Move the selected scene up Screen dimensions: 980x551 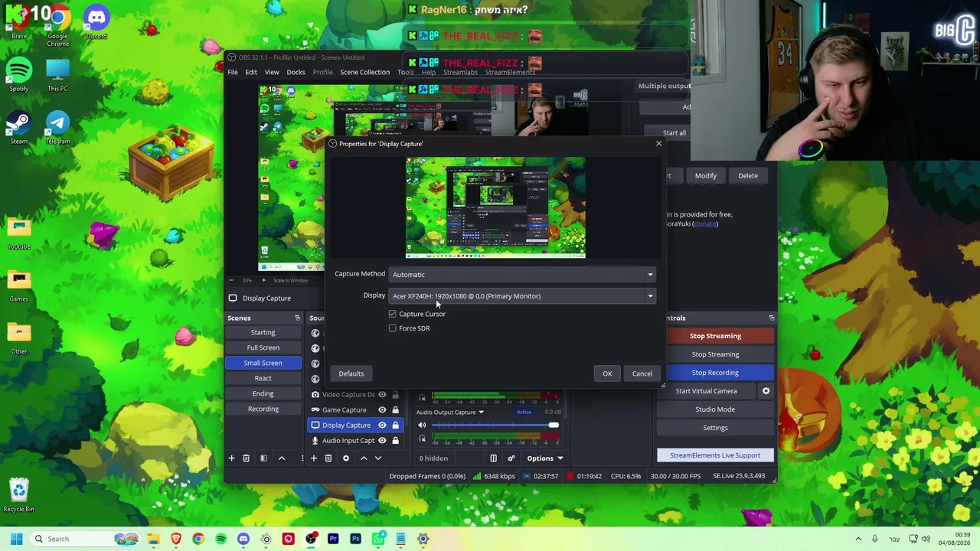[281, 458]
